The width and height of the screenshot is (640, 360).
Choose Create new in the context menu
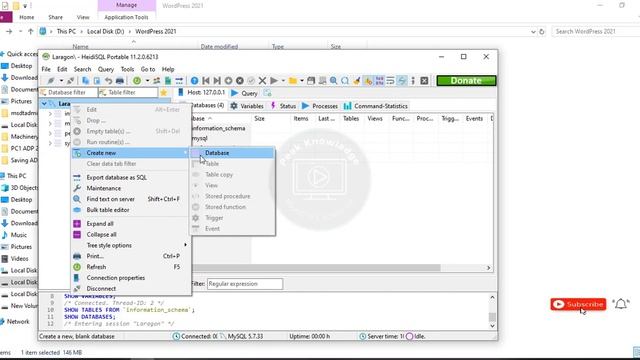131,153
